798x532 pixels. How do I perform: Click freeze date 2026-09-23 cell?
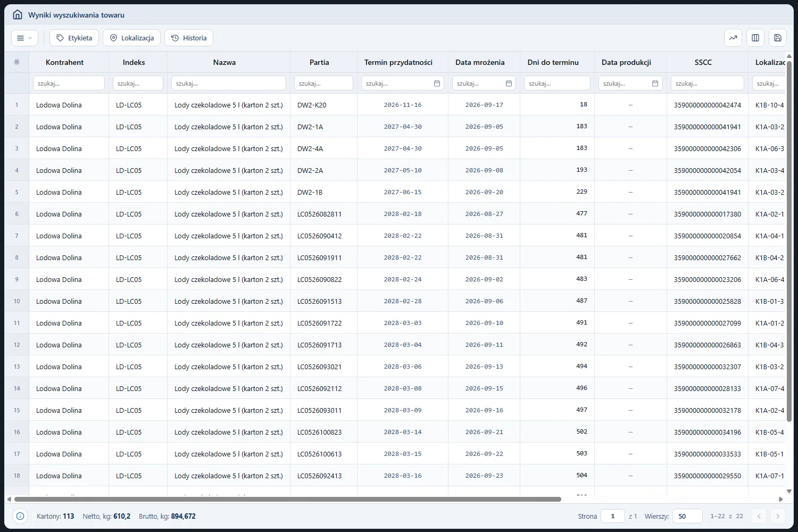click(484, 476)
